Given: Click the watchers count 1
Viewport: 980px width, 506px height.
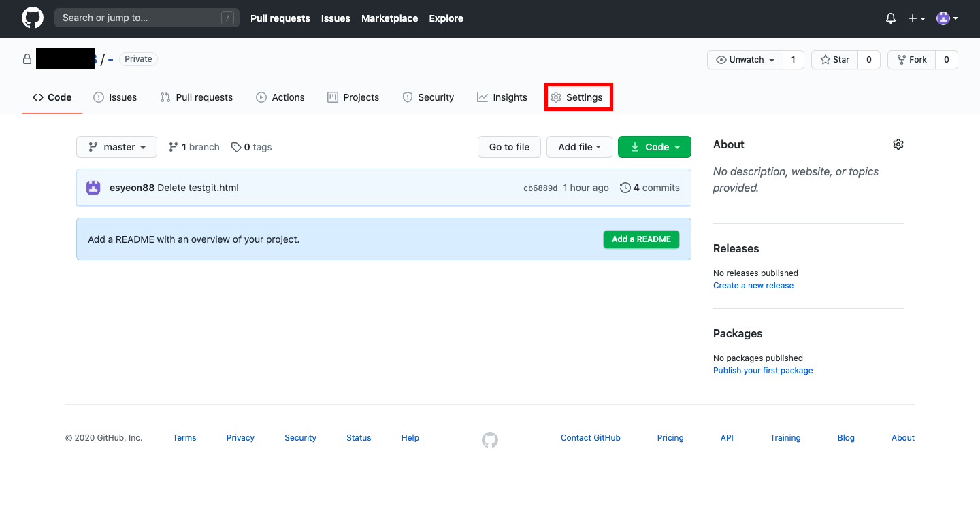Looking at the screenshot, I should pos(794,60).
